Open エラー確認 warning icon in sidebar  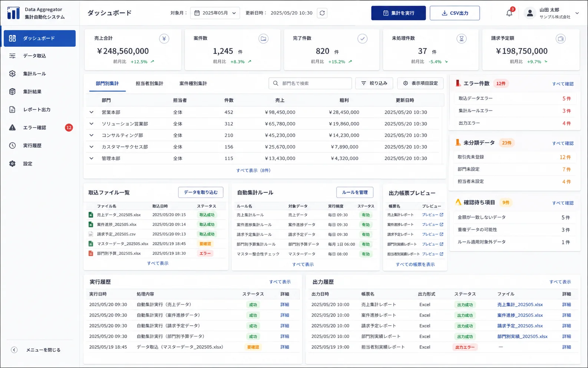(x=12, y=128)
